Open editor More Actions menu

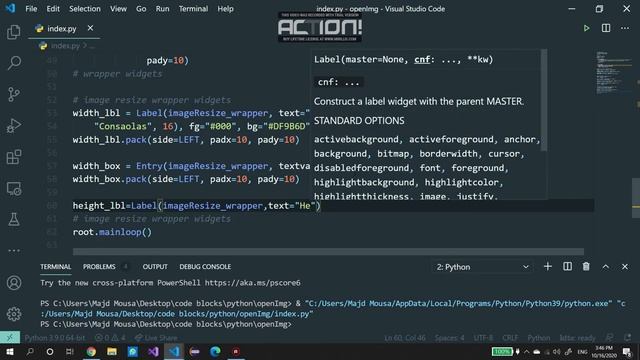[x=625, y=28]
